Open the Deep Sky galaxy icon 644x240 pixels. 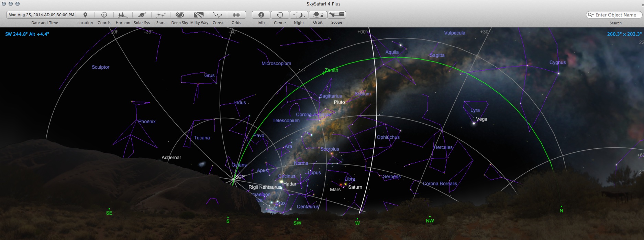tap(180, 15)
